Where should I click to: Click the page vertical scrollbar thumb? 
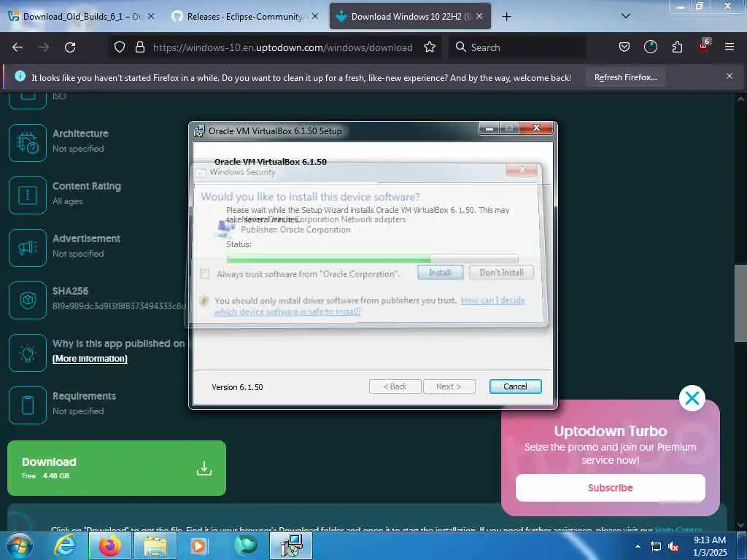[740, 303]
